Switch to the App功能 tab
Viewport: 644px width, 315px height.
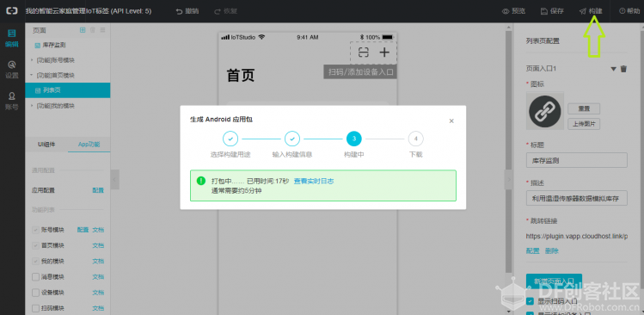(89, 145)
